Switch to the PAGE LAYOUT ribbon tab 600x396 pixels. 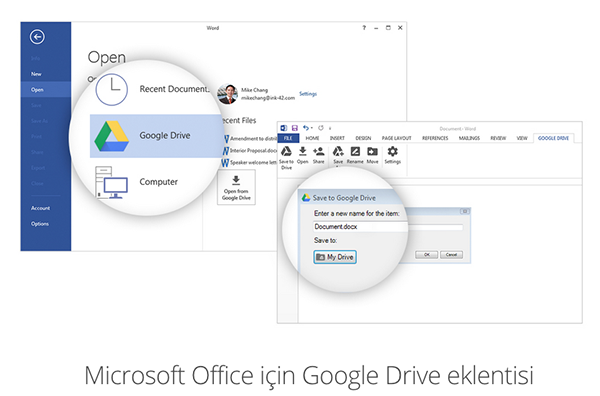click(x=396, y=138)
